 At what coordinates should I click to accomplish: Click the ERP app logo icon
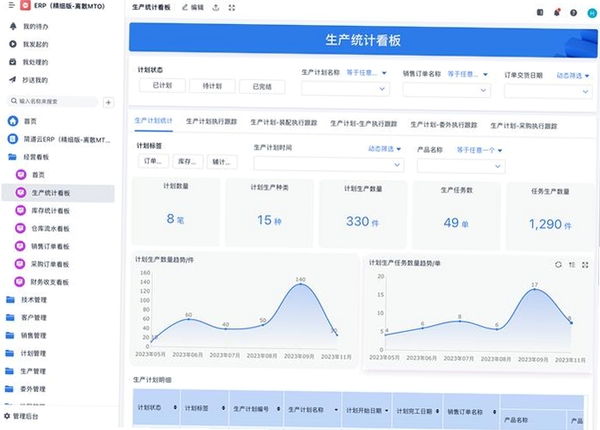tap(25, 5)
